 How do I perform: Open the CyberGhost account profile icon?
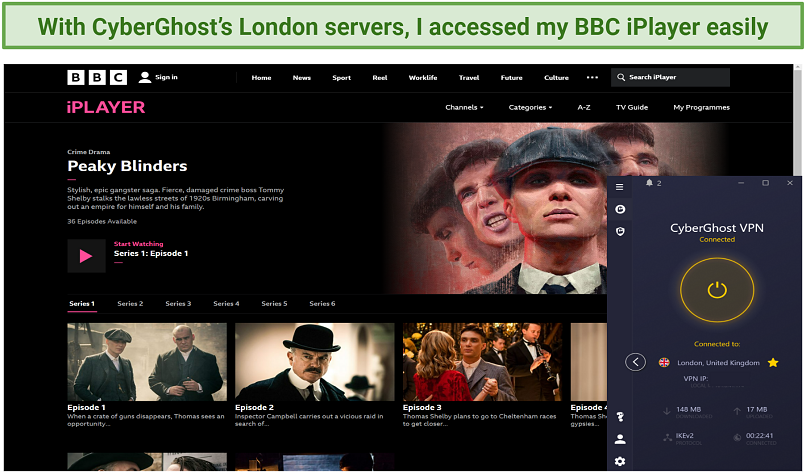620,439
